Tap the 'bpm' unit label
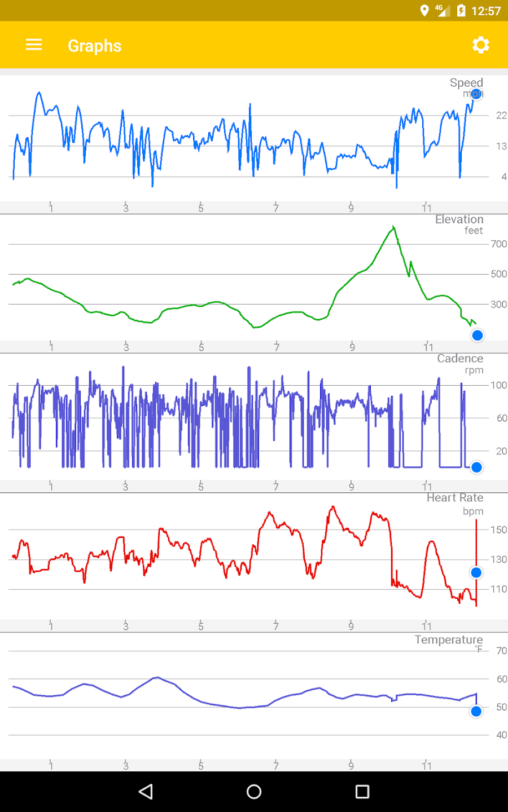 (473, 511)
